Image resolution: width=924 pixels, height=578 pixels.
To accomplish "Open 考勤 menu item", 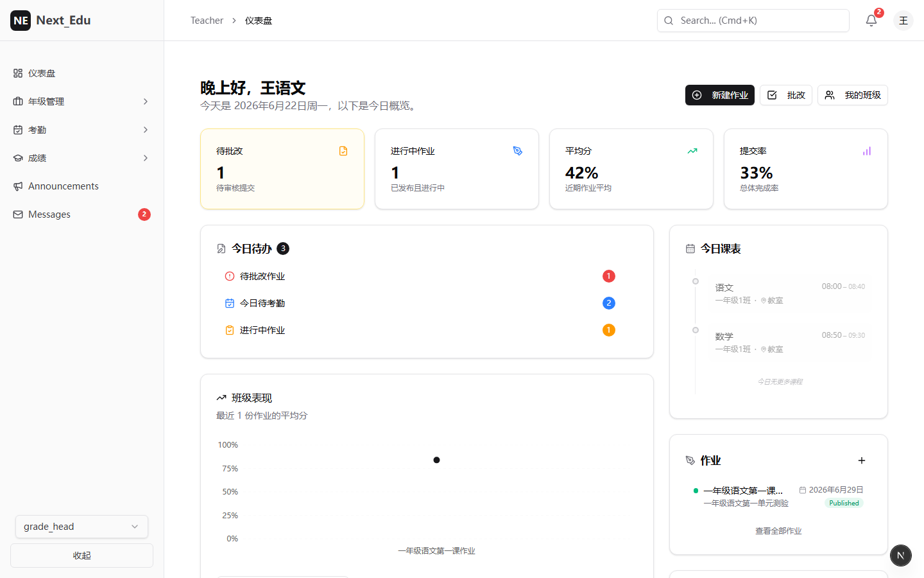I will click(81, 130).
